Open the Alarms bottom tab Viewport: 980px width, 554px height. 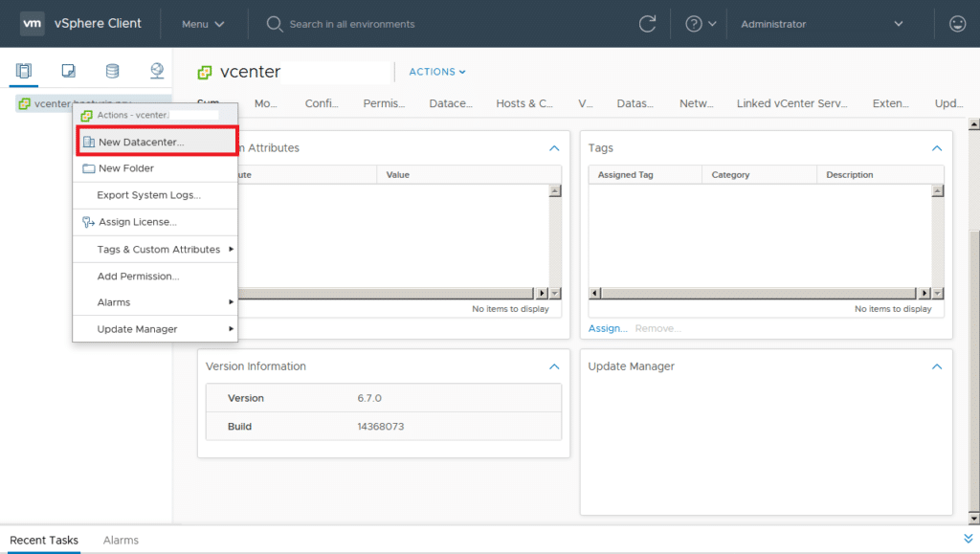click(121, 541)
